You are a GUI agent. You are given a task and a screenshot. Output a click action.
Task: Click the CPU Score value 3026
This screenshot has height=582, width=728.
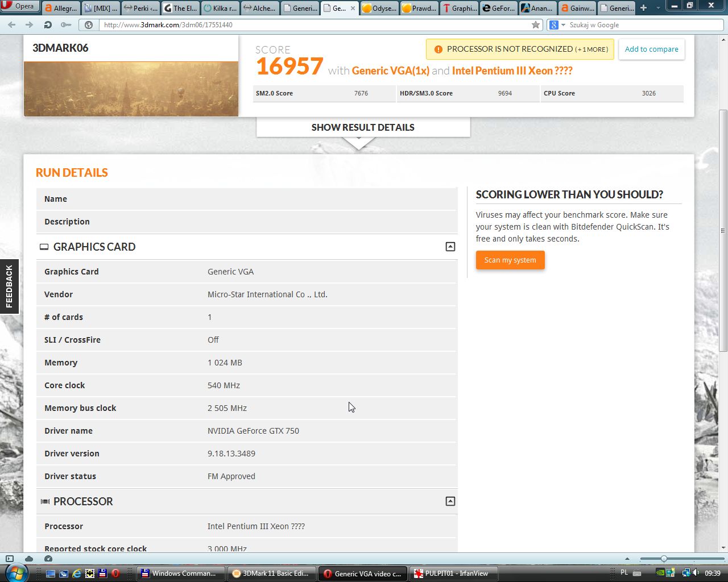pyautogui.click(x=649, y=93)
